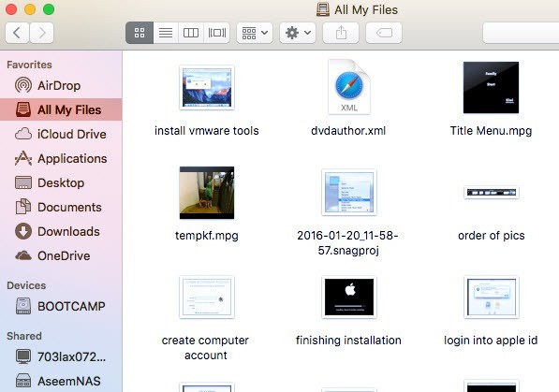This screenshot has height=392, width=559.
Task: Click the 'finishing installation' file name
Action: 348,341
